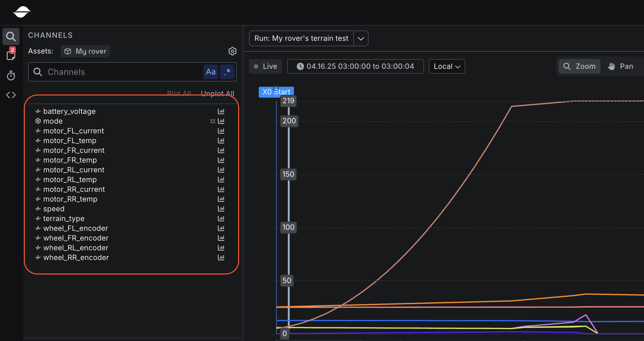Open the Local timezone dropdown

click(447, 66)
